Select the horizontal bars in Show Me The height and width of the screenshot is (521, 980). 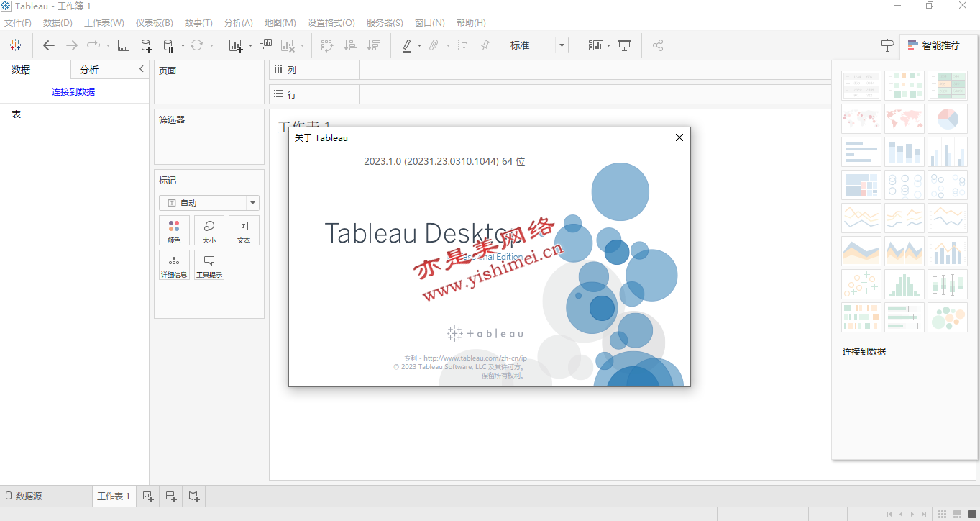point(861,152)
